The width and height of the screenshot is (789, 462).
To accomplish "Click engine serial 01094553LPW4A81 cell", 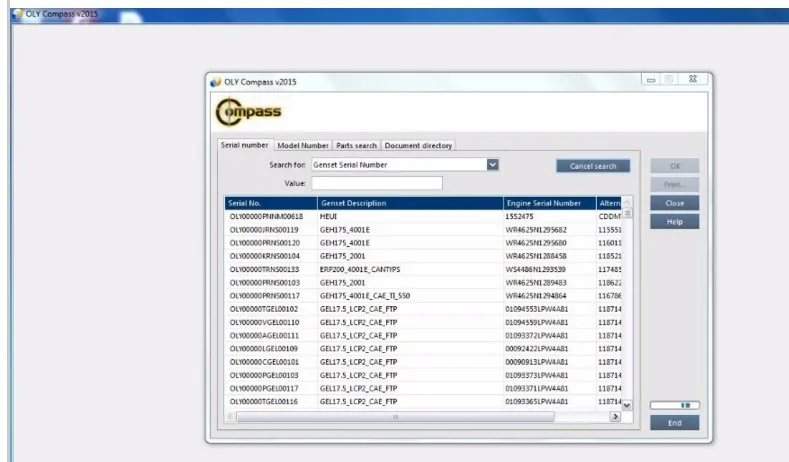I will (549, 309).
